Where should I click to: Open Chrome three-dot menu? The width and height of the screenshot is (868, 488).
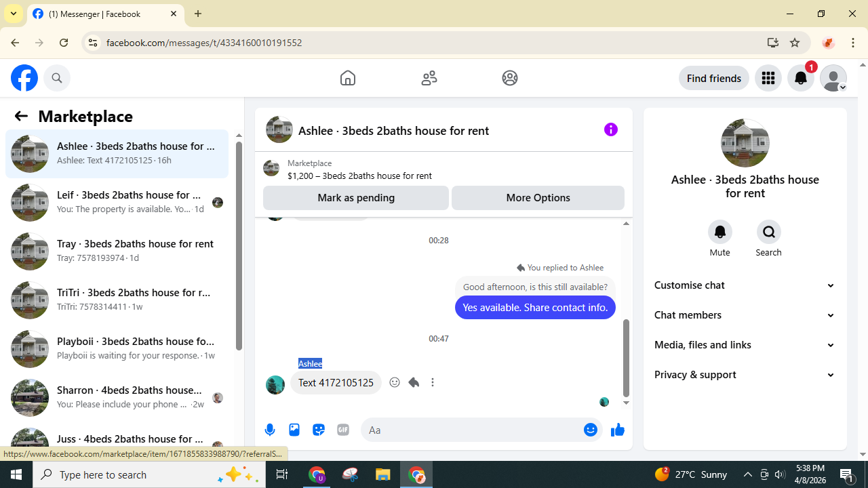853,43
